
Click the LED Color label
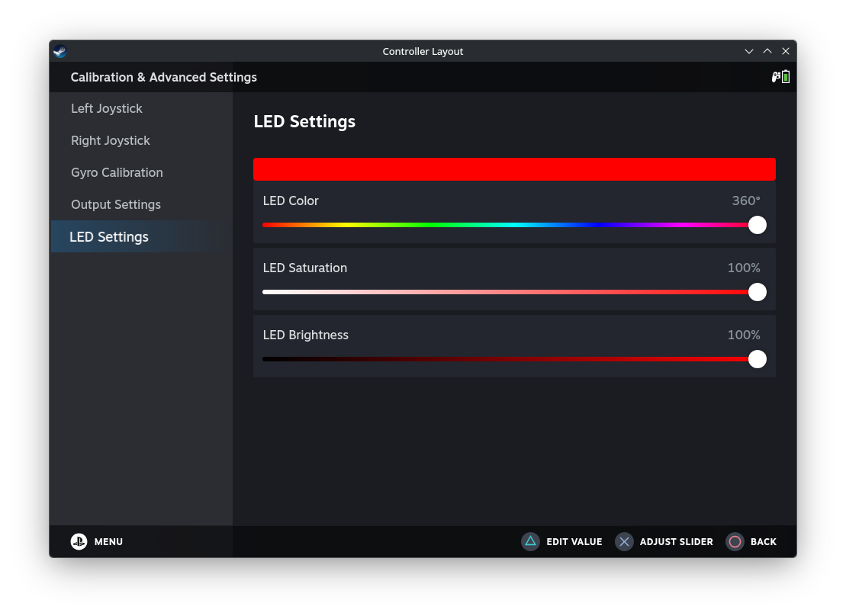(291, 201)
